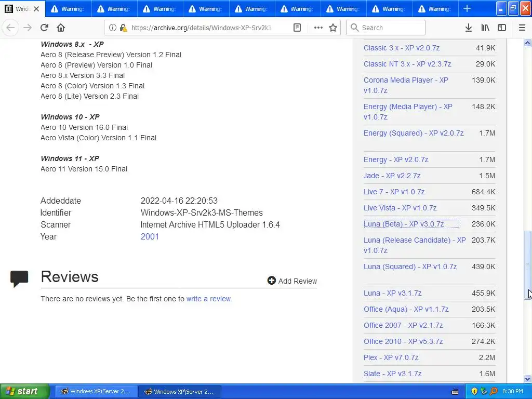The image size is (532, 399).
Task: Click the yellow security shield tray icon
Action: click(474, 391)
